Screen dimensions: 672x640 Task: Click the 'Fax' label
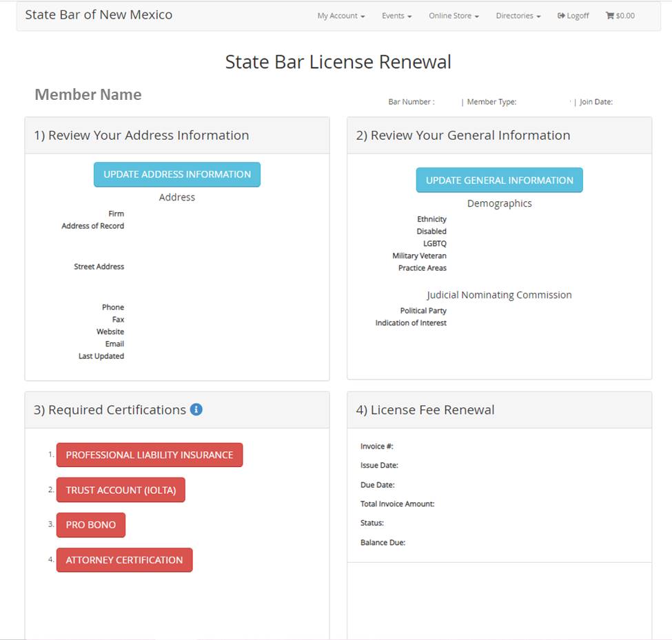pyautogui.click(x=119, y=320)
